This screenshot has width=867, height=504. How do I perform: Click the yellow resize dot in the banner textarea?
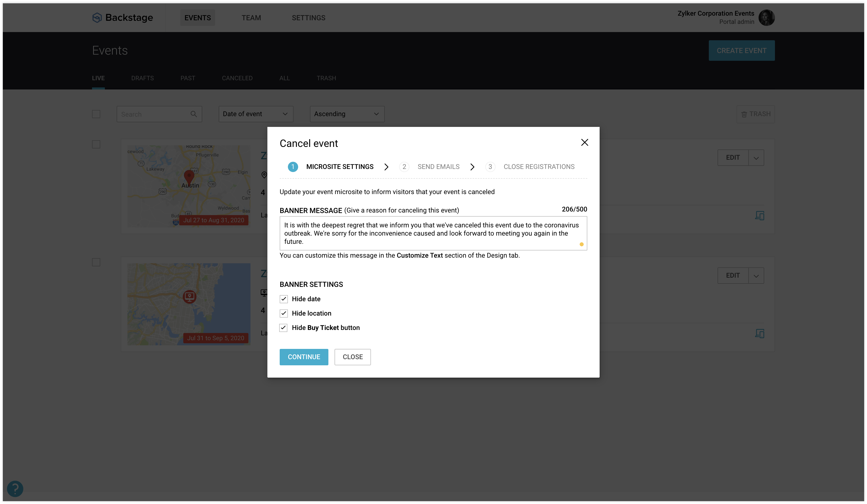coord(582,245)
